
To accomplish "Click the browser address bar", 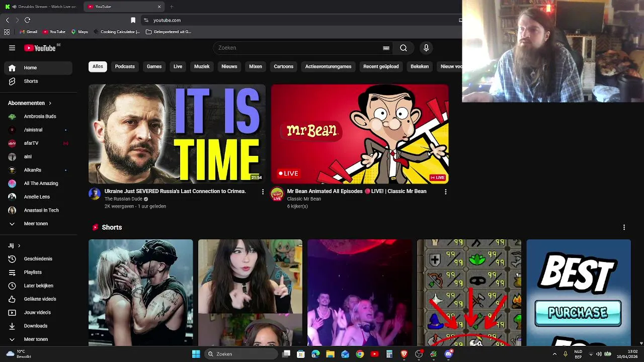I will tap(302, 20).
